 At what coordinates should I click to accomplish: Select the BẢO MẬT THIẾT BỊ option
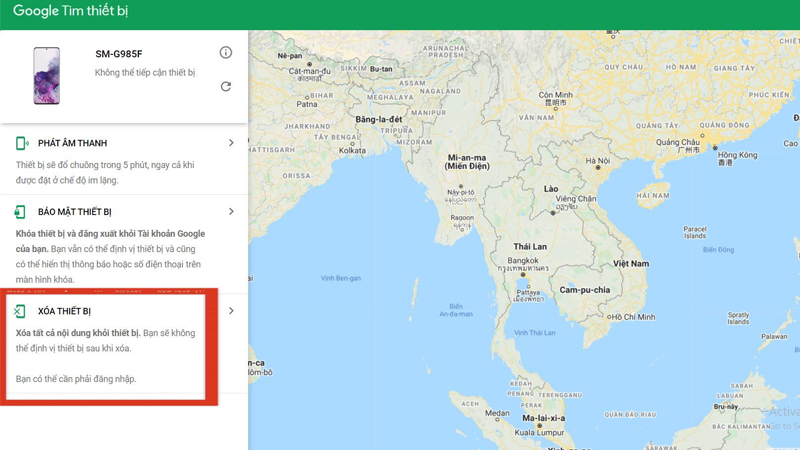click(x=74, y=212)
